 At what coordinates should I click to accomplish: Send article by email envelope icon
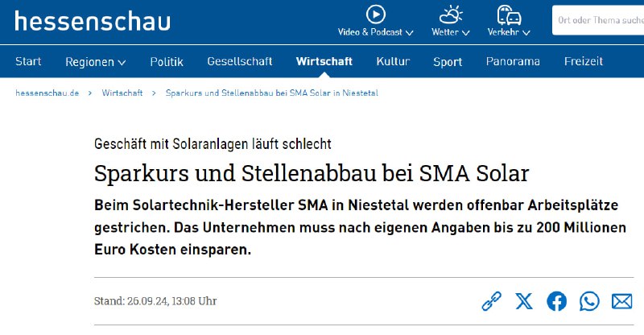point(621,301)
